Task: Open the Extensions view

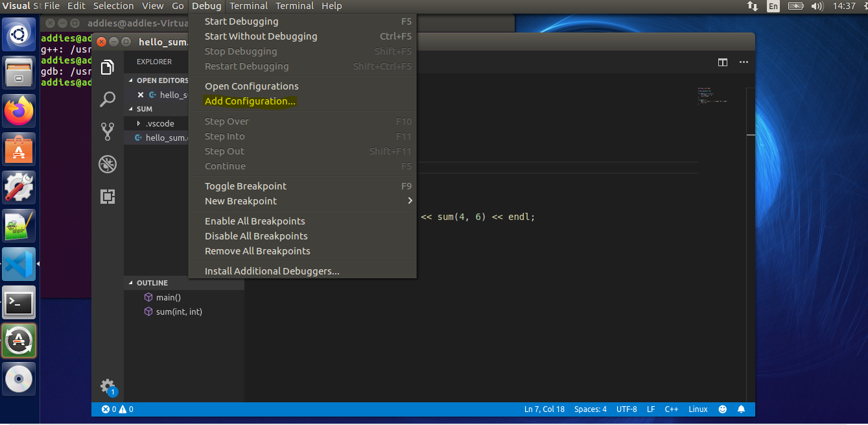Action: click(107, 196)
